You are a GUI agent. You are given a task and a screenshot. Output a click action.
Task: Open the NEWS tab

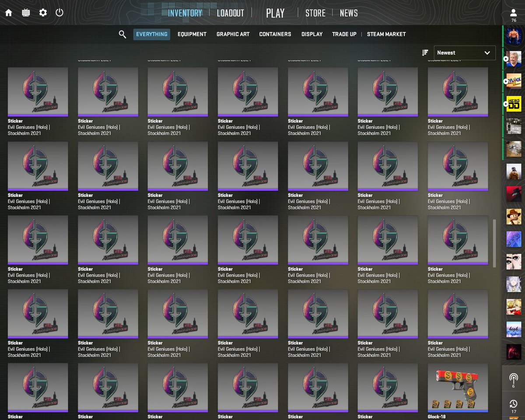[349, 13]
